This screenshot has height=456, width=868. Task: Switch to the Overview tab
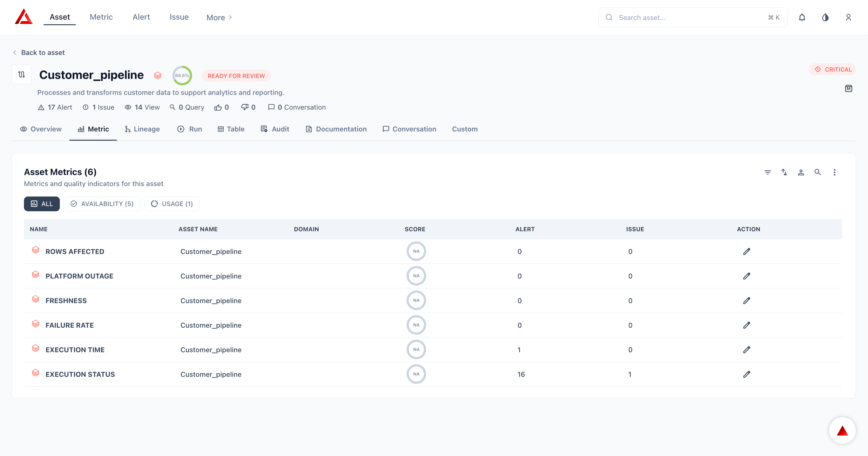click(x=41, y=129)
